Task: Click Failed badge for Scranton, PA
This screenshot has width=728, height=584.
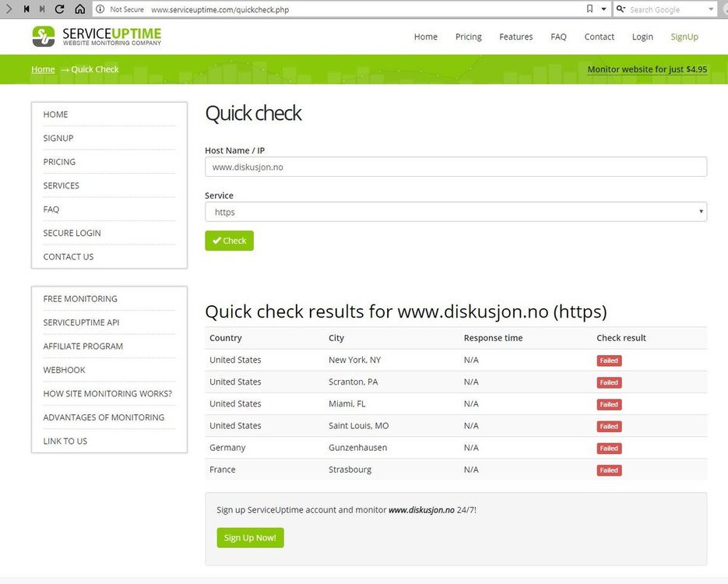Action: click(609, 382)
